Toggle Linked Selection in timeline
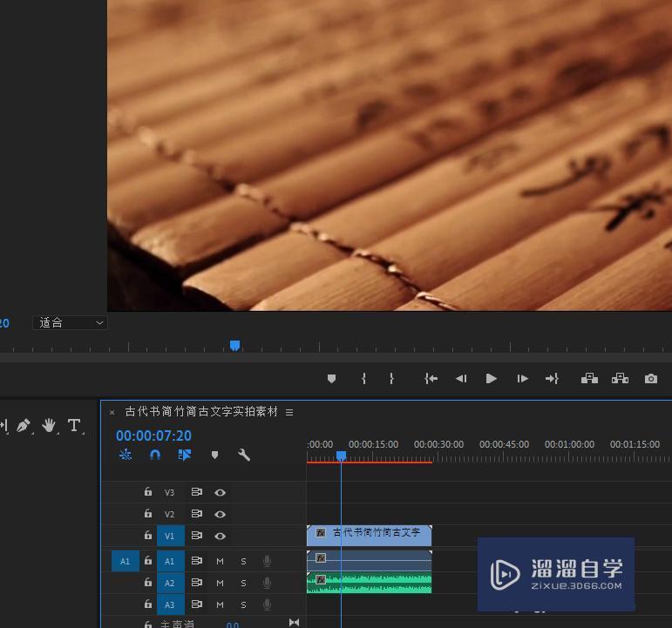672x628 pixels. coord(184,455)
